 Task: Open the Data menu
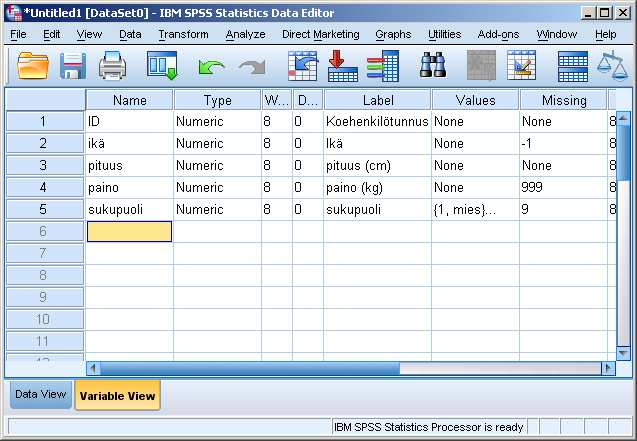pos(130,35)
